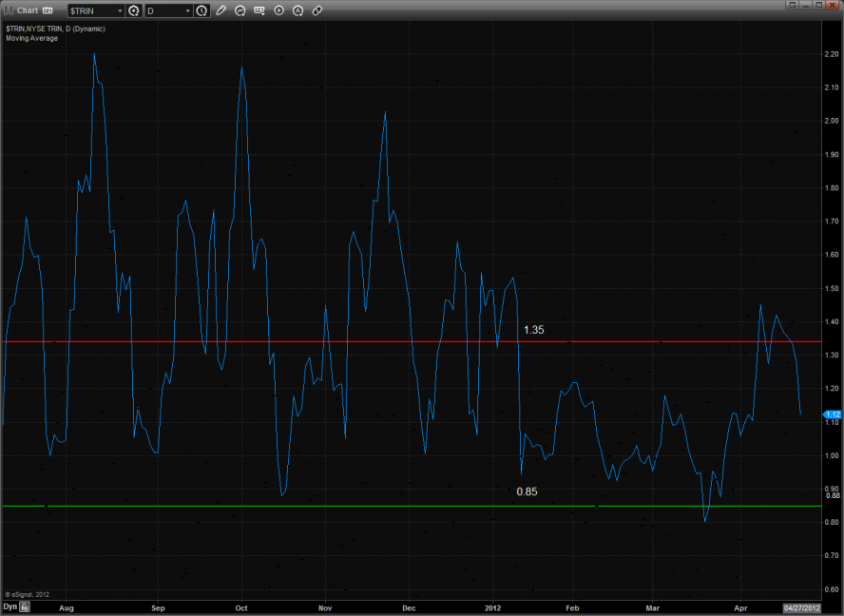The image size is (844, 616).
Task: Click the Moving Average study label
Action: click(31, 38)
